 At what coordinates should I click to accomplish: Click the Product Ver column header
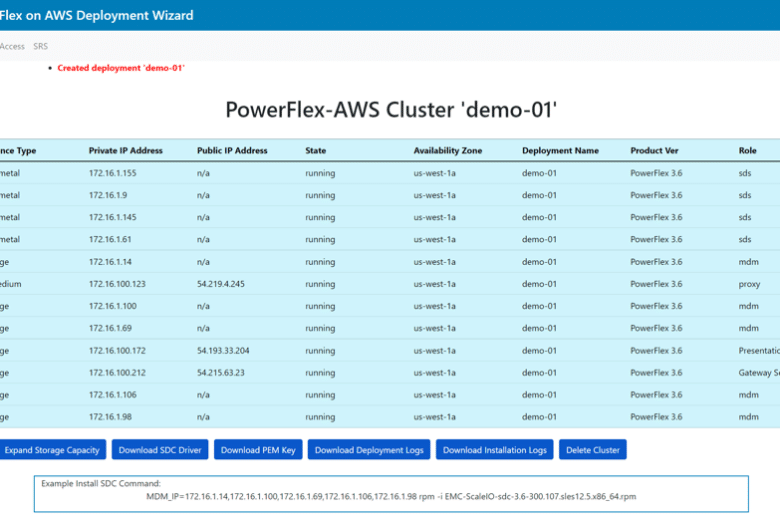pos(654,150)
